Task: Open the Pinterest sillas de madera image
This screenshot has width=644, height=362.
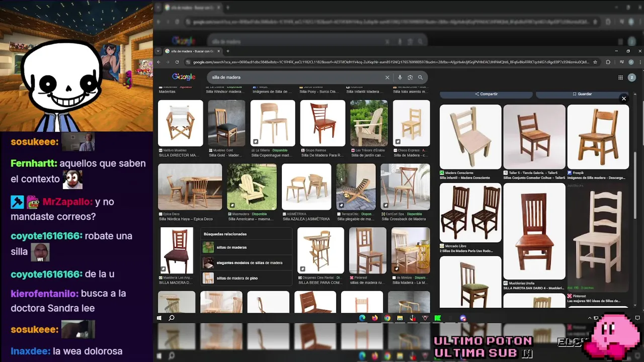Action: (x=368, y=250)
